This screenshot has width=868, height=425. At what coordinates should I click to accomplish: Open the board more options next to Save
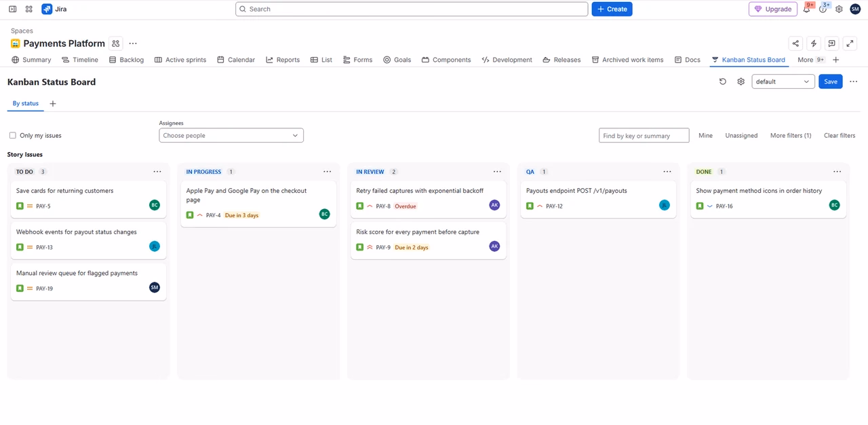pos(853,81)
